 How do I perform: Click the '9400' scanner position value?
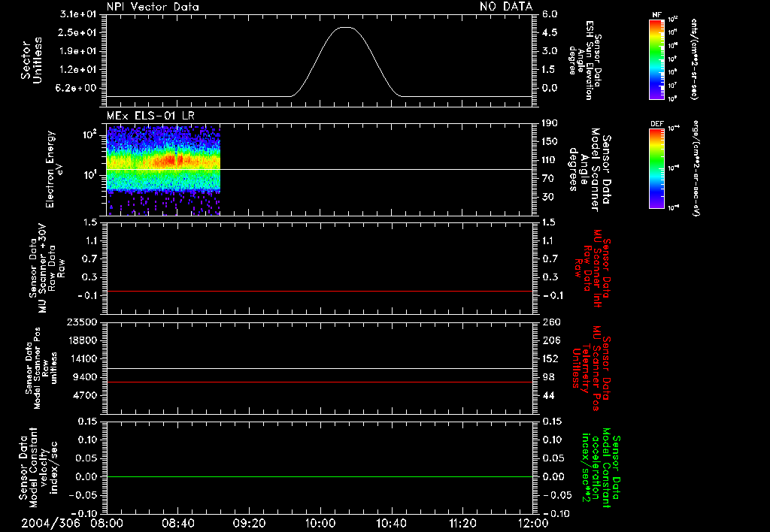pyautogui.click(x=85, y=377)
